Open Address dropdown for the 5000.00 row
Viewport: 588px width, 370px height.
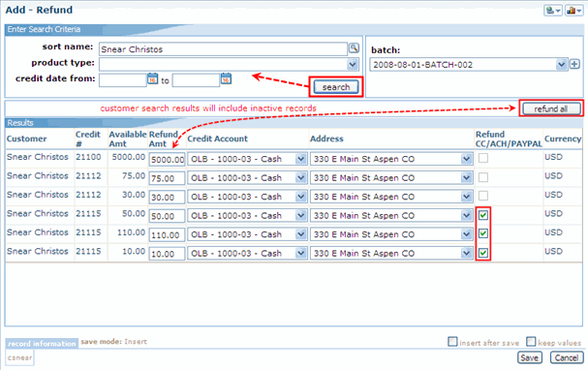pyautogui.click(x=466, y=159)
